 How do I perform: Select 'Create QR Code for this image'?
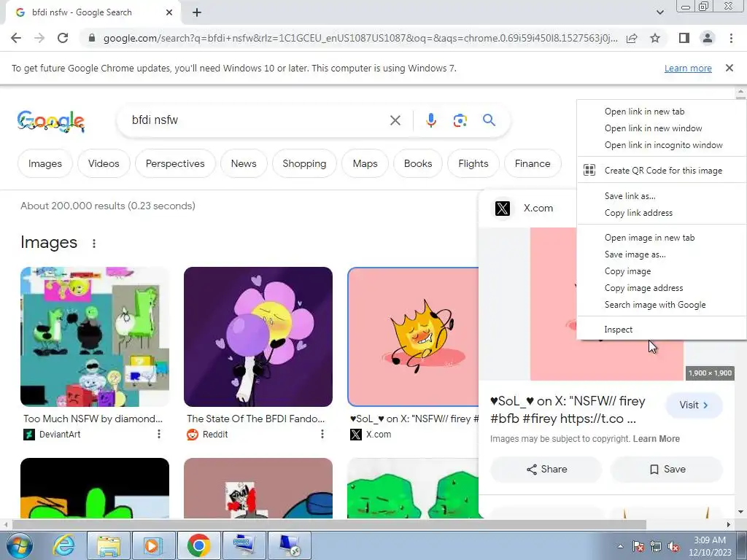point(662,171)
